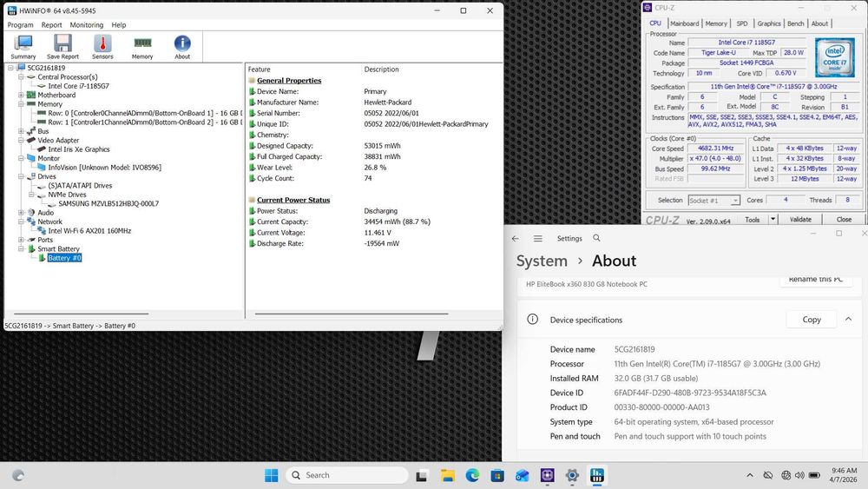The height and width of the screenshot is (489, 868).
Task: Switch to CPU-Z via its taskbar icon
Action: click(x=547, y=475)
